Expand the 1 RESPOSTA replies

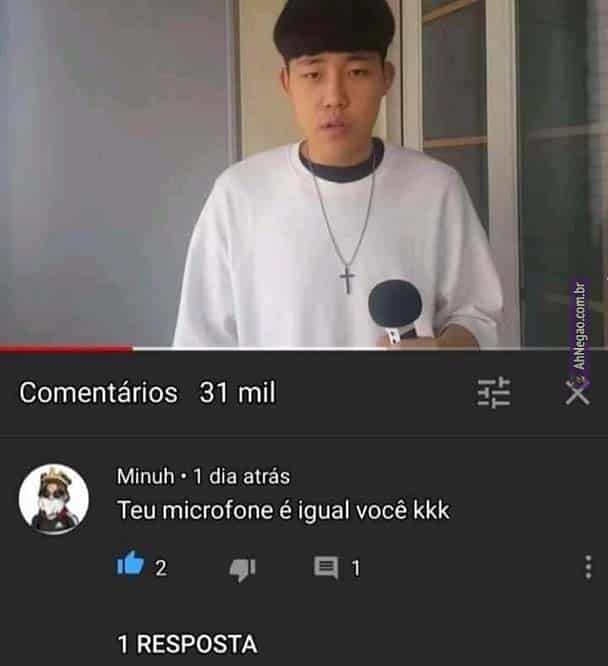pos(187,644)
